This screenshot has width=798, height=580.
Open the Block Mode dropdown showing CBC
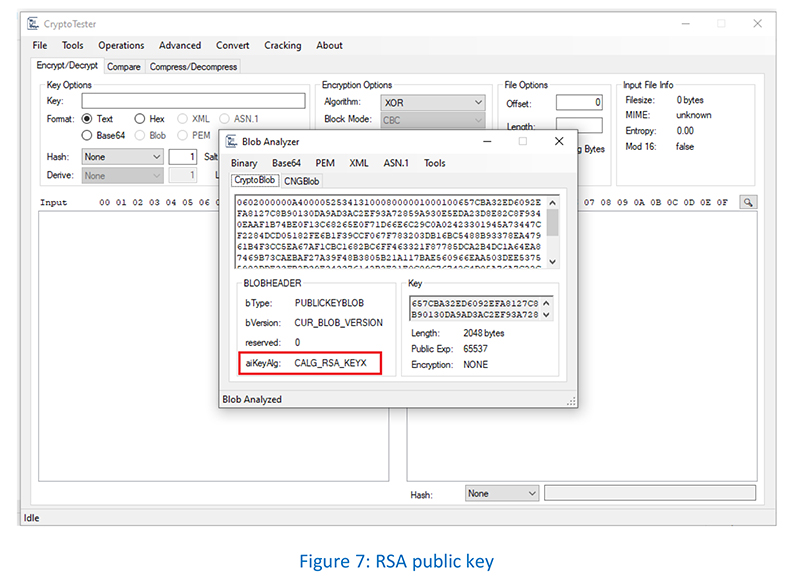coord(433,120)
